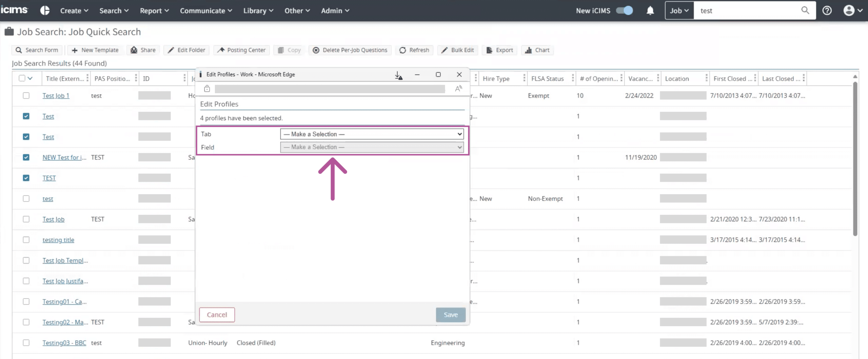
Task: Open the Tab selection dropdown
Action: click(372, 134)
